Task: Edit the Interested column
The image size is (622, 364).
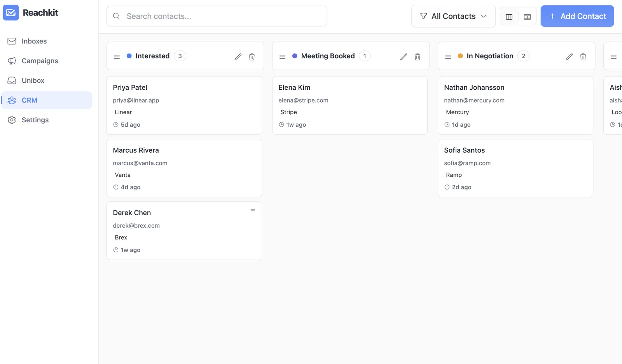Action: (238, 57)
